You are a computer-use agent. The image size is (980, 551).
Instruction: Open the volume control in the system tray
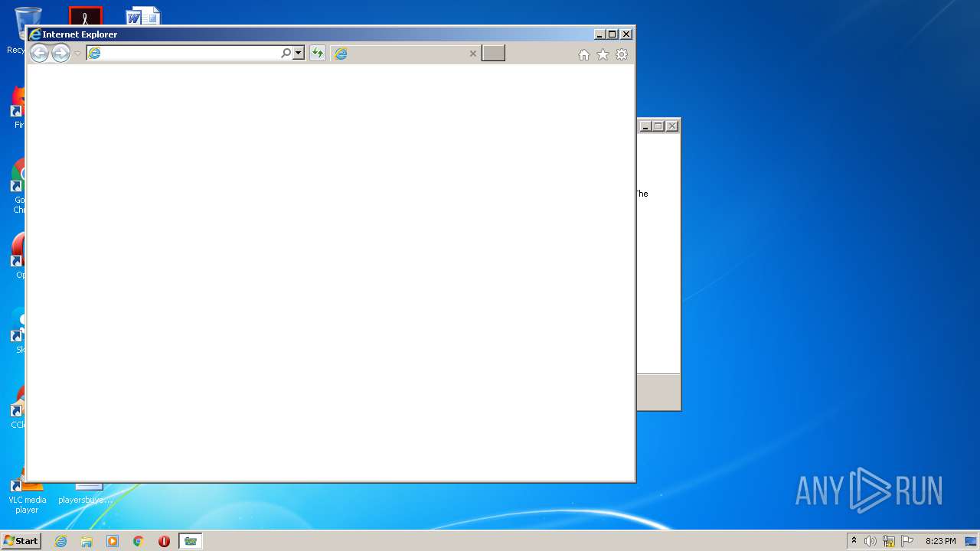tap(871, 541)
